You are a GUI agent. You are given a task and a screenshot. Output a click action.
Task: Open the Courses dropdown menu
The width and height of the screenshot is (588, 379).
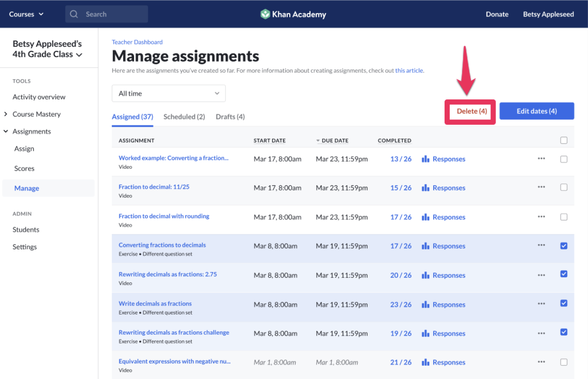pyautogui.click(x=26, y=14)
